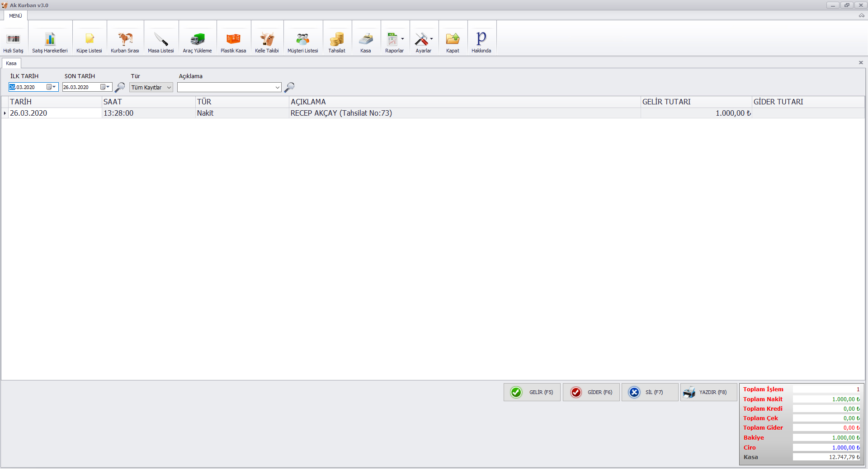Open the Açıklama combo box list
This screenshot has height=469, width=868.
click(277, 88)
